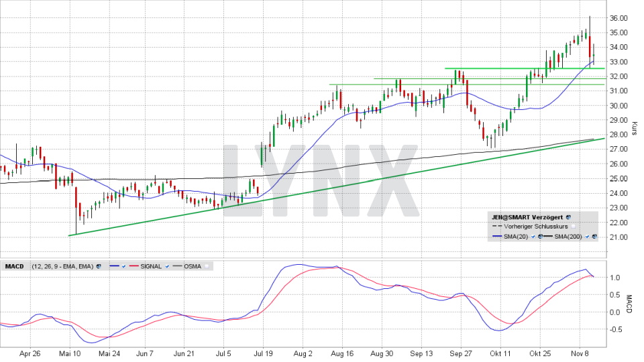Click the MACD parameters settings icon
This screenshot has width=644, height=362.
pos(98,266)
